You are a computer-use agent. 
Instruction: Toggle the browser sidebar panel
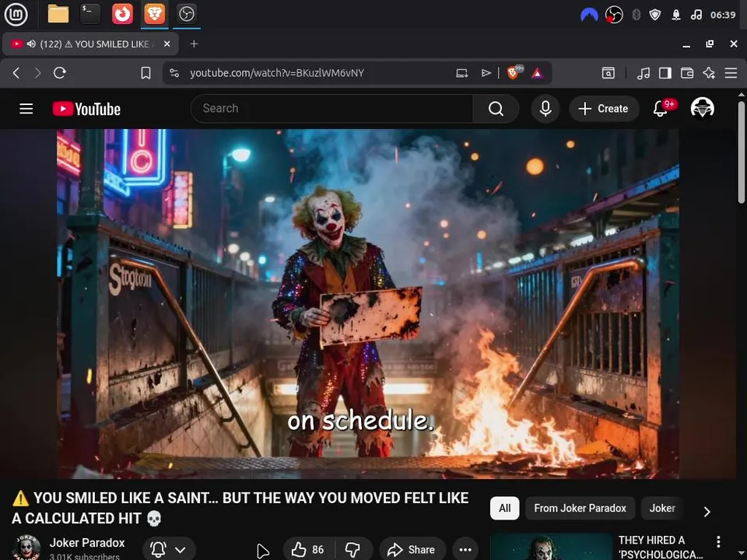coord(665,73)
